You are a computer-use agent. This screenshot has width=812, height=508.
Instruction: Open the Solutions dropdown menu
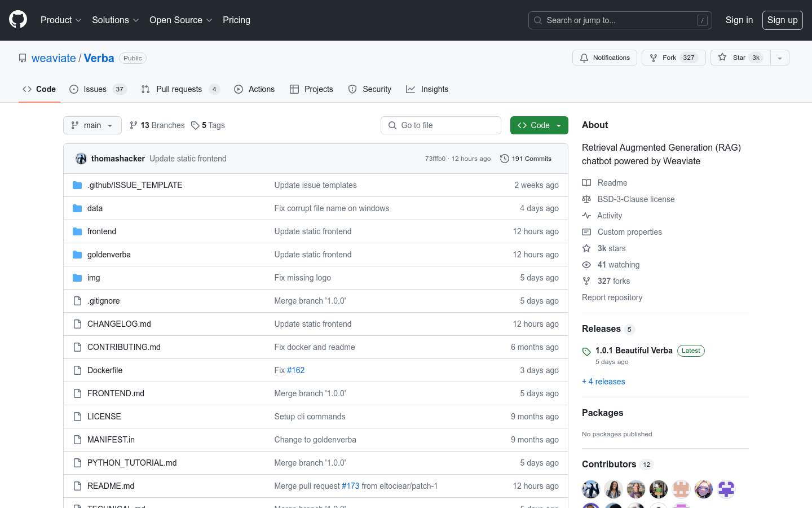116,20
